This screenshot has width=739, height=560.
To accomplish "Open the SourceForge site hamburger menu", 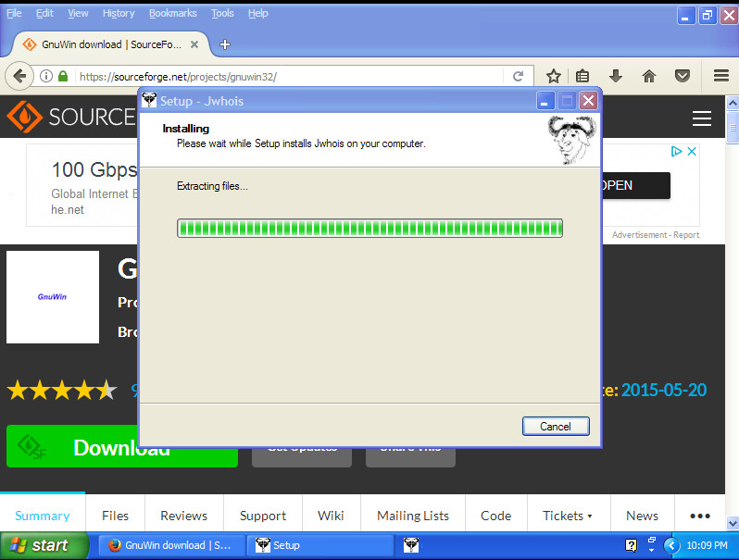I will (x=701, y=118).
